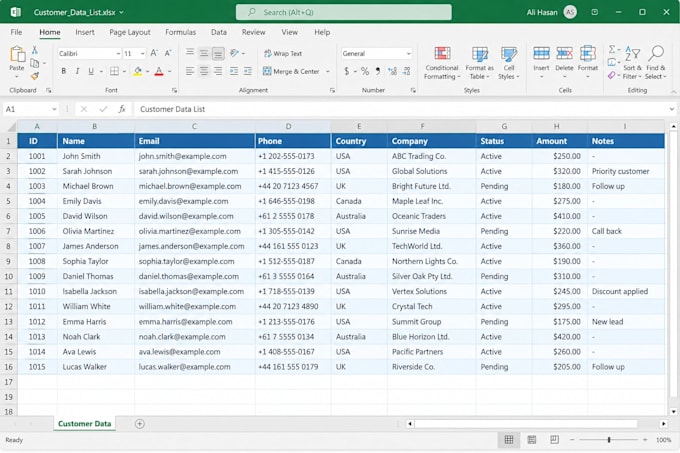Select the Customer Data sheet tab
This screenshot has height=453, width=680.
coord(85,424)
